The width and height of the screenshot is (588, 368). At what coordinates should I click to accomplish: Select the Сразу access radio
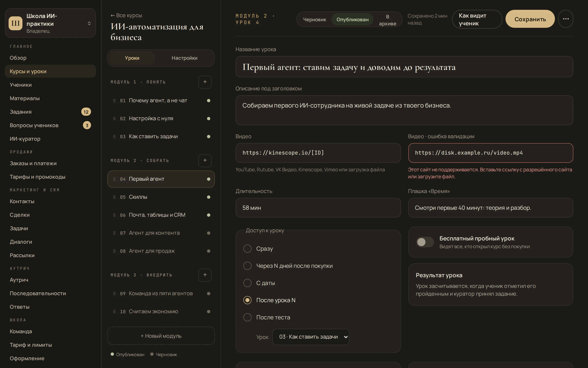click(247, 248)
